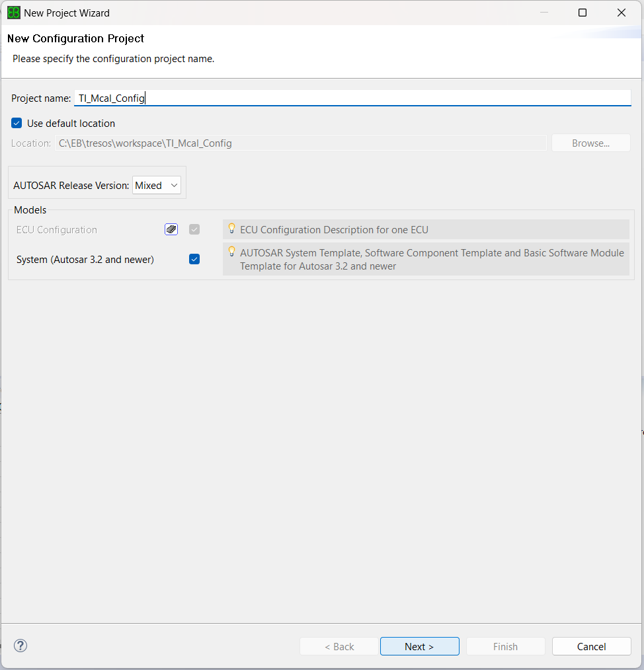
Task: Click the lightbulb icon next to AUTOSAR System Template
Action: (x=231, y=252)
